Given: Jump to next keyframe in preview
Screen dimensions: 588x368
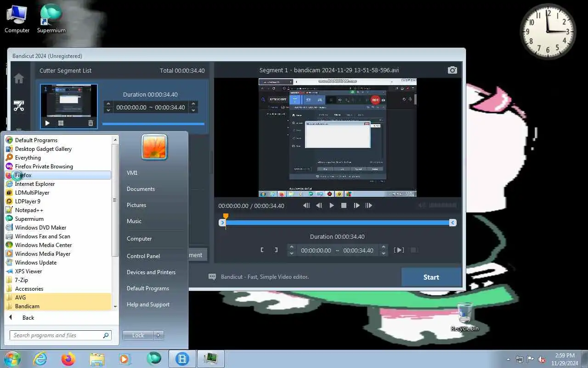Looking at the screenshot, I should 368,206.
